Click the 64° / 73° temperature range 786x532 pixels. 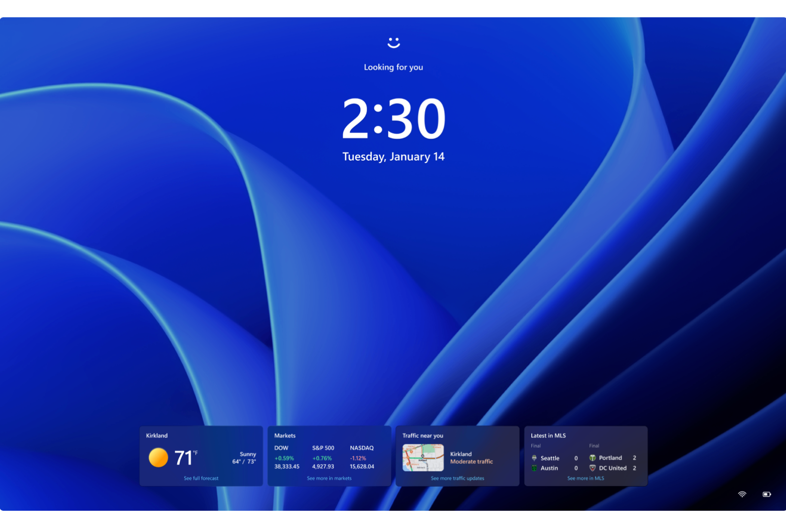click(244, 462)
